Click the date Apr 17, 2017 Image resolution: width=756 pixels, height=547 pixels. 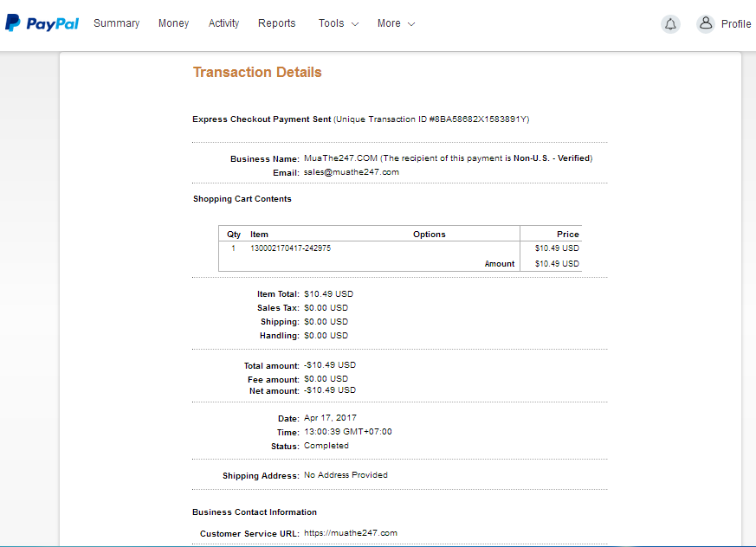click(330, 418)
